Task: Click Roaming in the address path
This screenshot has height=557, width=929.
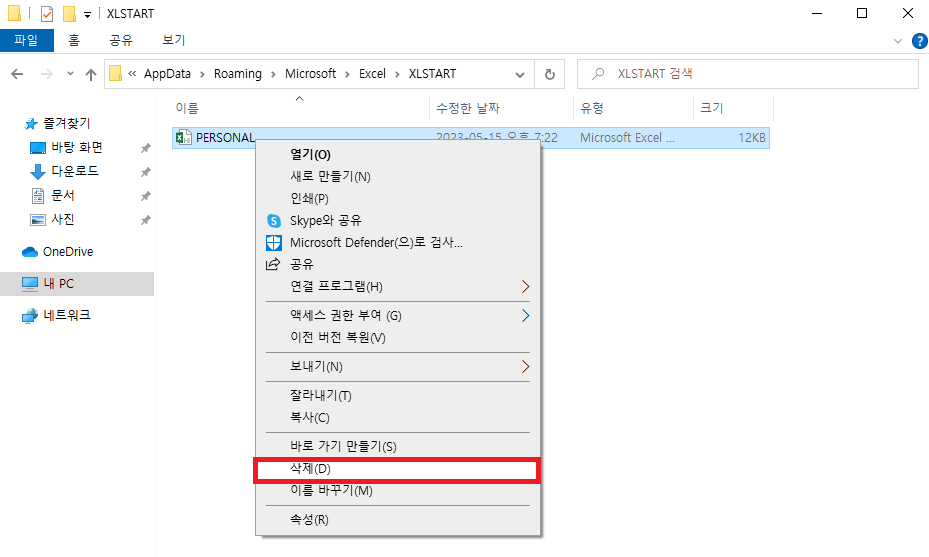Action: pyautogui.click(x=238, y=74)
